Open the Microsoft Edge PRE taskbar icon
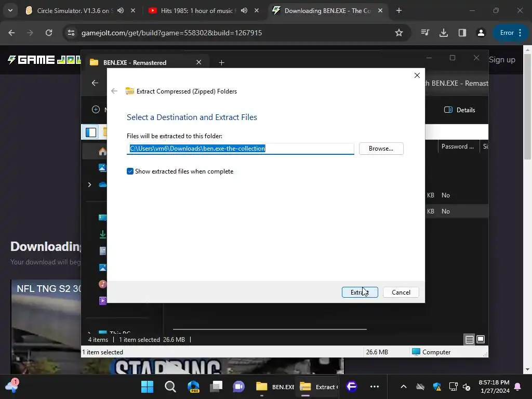The image size is (532, 399). coord(193,387)
